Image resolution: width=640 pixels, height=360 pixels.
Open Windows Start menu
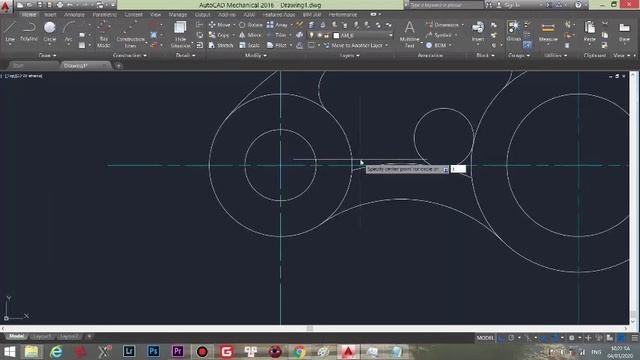pos(9,351)
